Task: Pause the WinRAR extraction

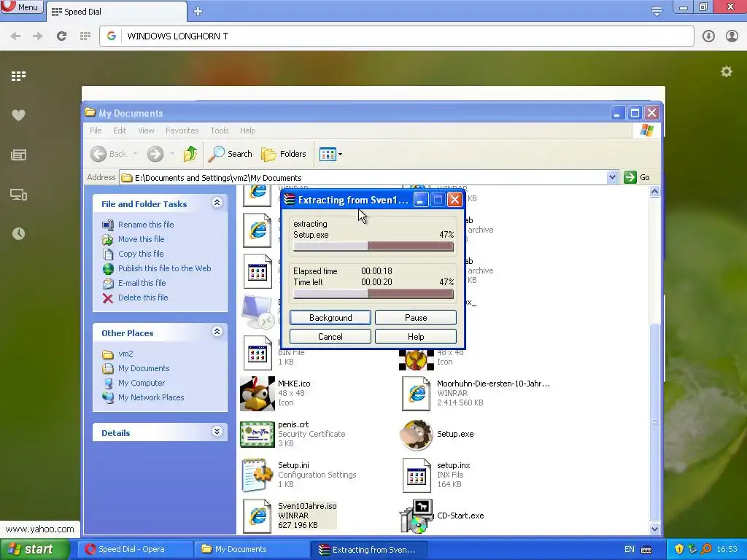Action: pyautogui.click(x=415, y=318)
